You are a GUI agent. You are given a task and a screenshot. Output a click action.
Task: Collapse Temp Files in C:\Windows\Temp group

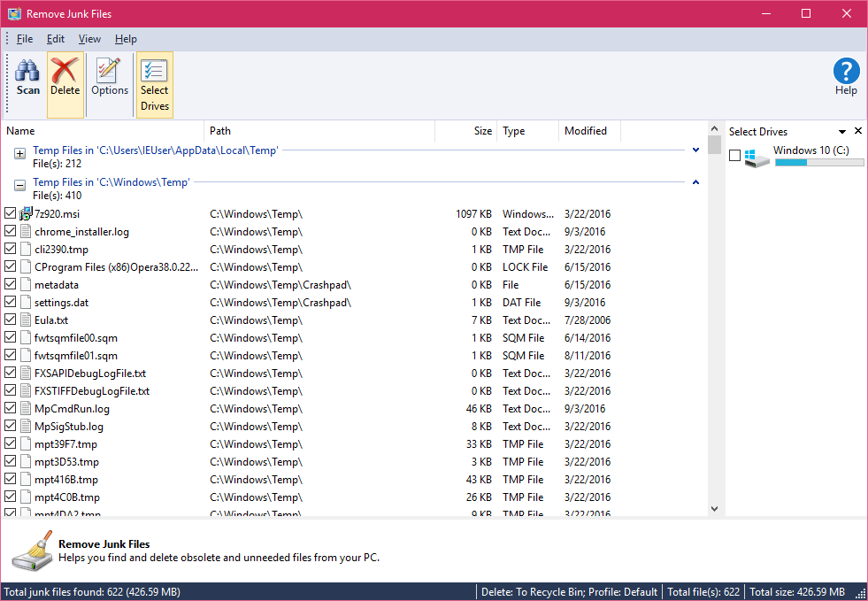(x=19, y=184)
